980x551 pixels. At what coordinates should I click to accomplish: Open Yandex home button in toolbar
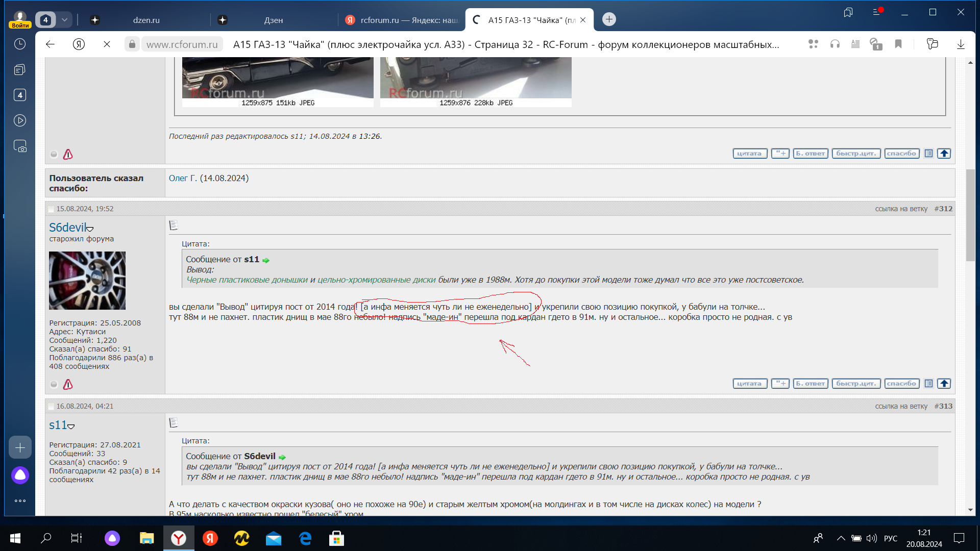pyautogui.click(x=79, y=44)
